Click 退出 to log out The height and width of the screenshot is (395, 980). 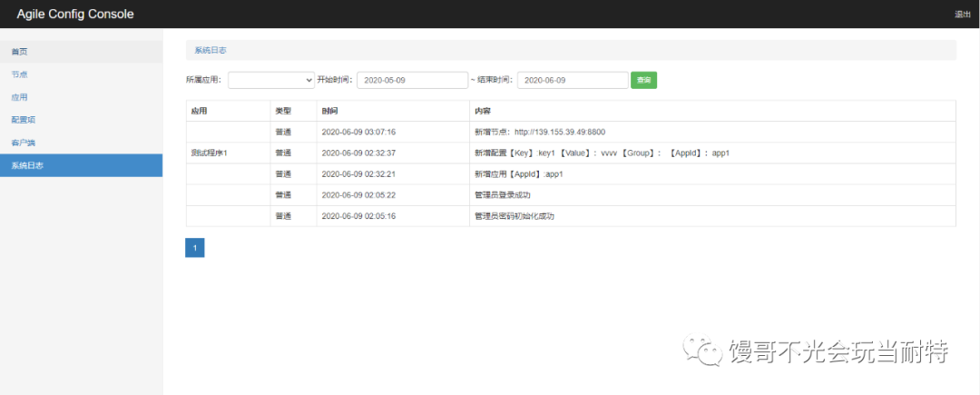(963, 15)
